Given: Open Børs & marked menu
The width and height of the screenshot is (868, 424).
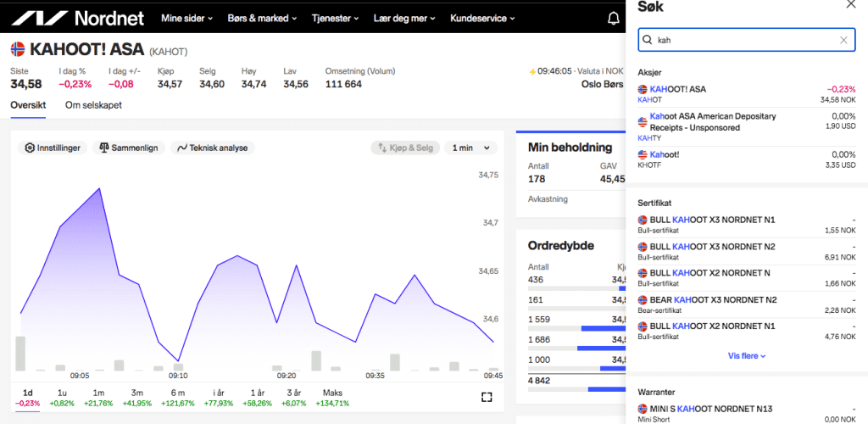Looking at the screenshot, I should [x=263, y=18].
